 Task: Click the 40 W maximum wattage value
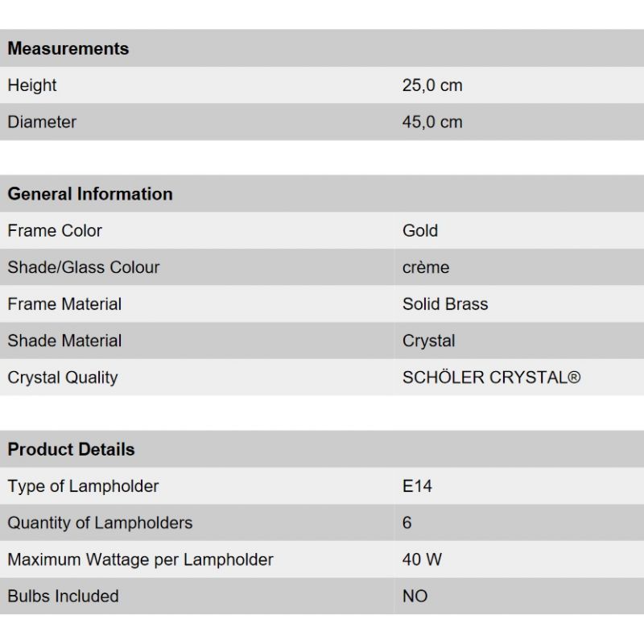pos(422,559)
